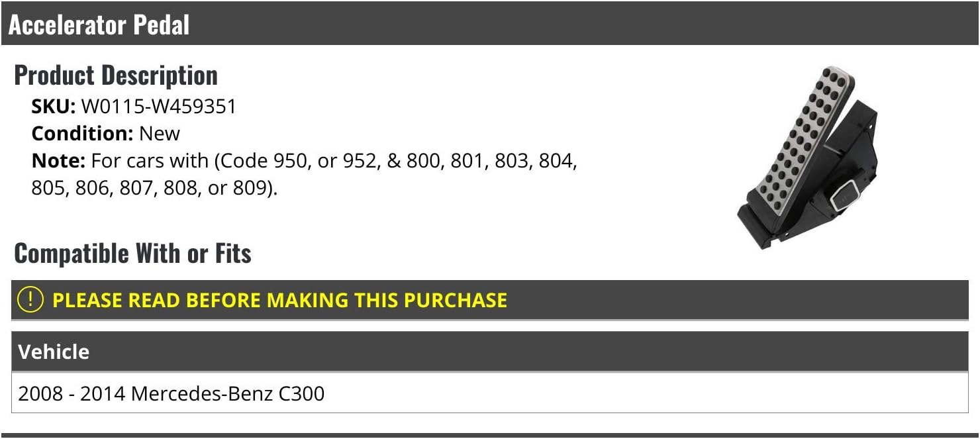Viewport: 980px width, 439px height.
Task: Click the condition value 'New'
Action: click(x=159, y=133)
